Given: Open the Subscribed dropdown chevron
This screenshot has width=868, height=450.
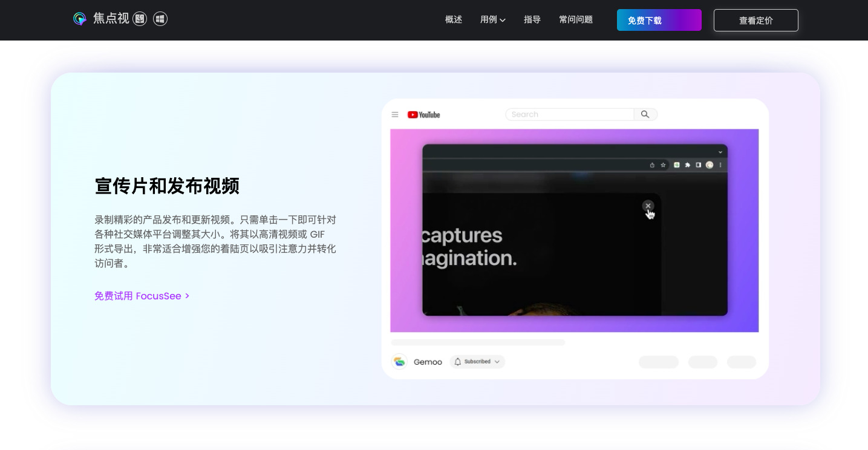Looking at the screenshot, I should [497, 361].
